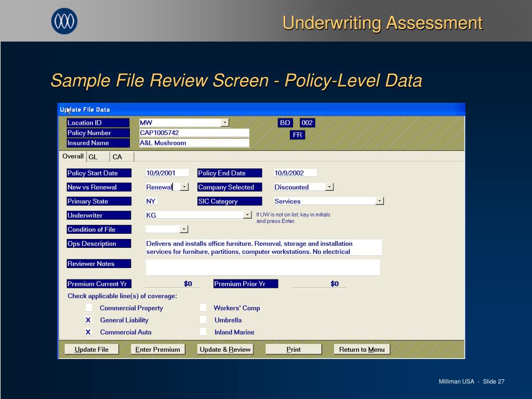The height and width of the screenshot is (399, 532).
Task: Click the Milliman logo icon
Action: [64, 21]
